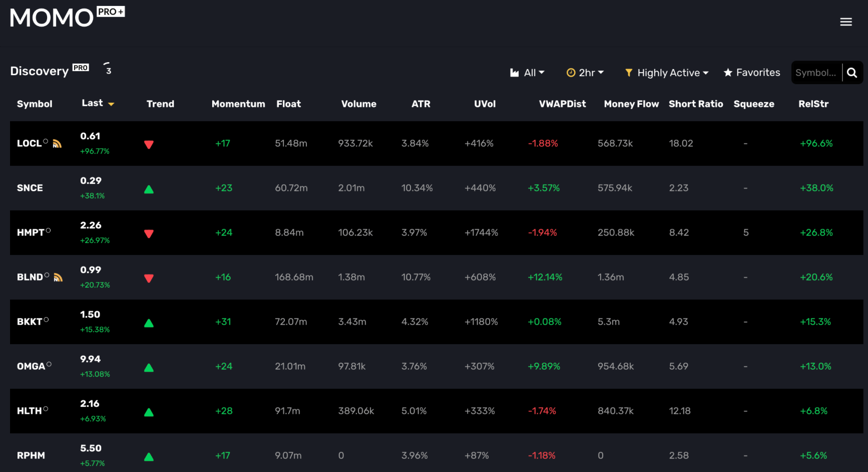Open the hamburger menu
This screenshot has width=868, height=472.
pos(846,22)
